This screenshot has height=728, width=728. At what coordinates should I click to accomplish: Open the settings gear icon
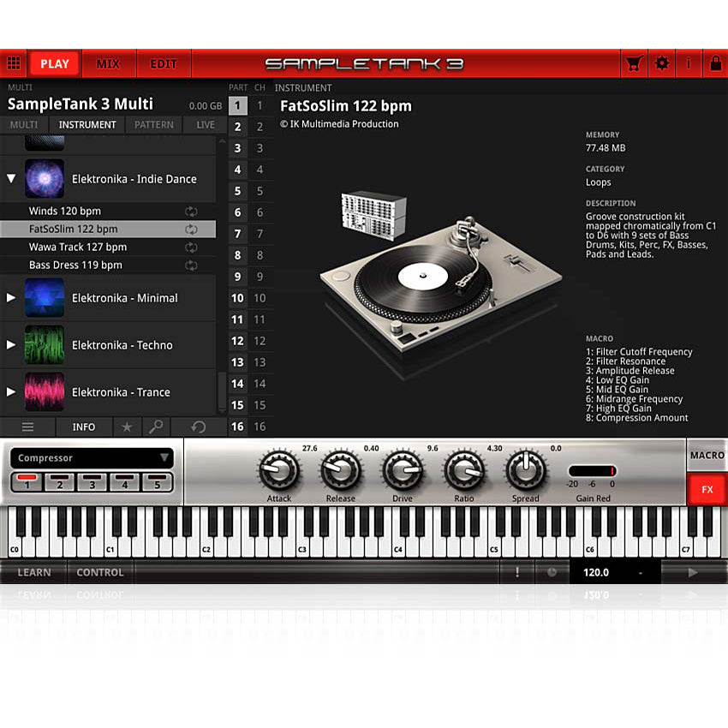point(661,63)
